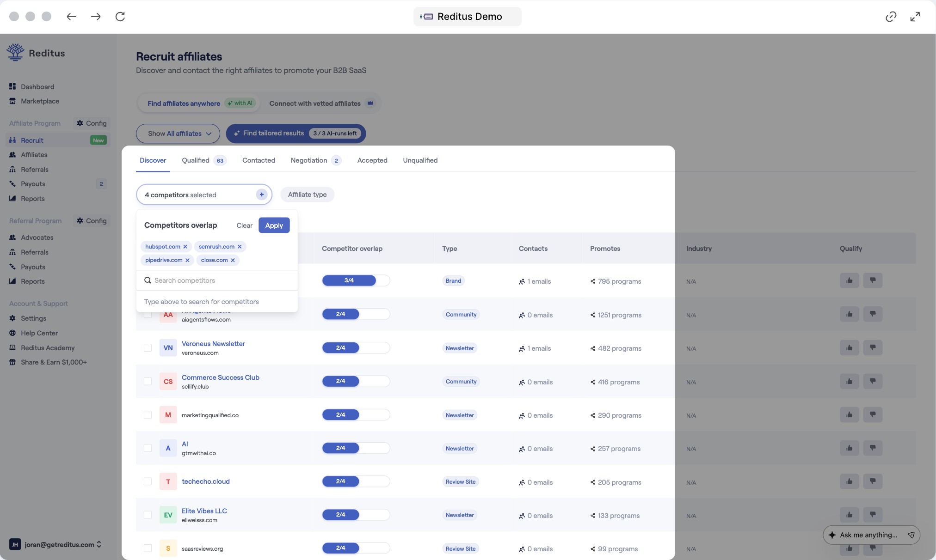The height and width of the screenshot is (560, 936).
Task: Expand demo to fullscreen
Action: pos(915,17)
